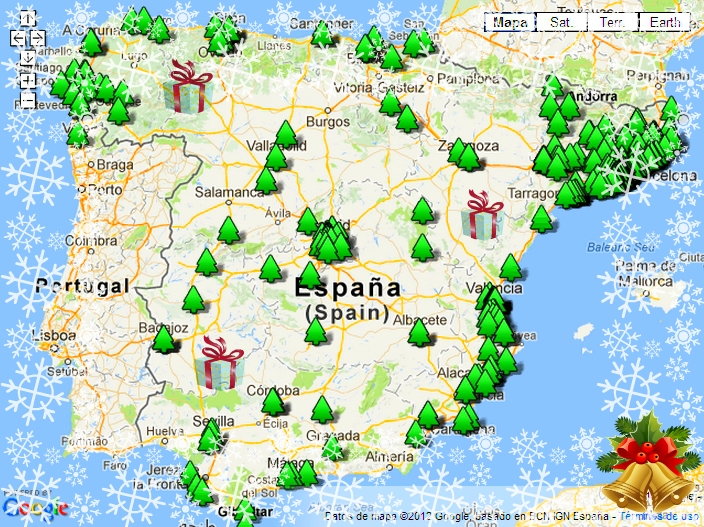Pan the map up with the arrow

28,18
